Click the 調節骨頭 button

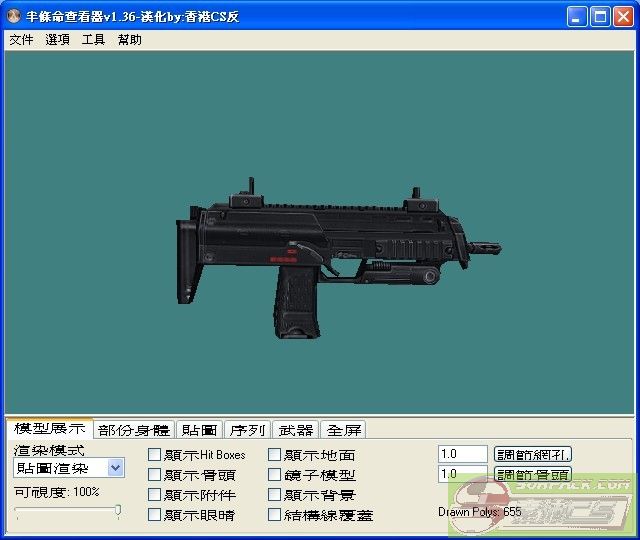tap(533, 474)
